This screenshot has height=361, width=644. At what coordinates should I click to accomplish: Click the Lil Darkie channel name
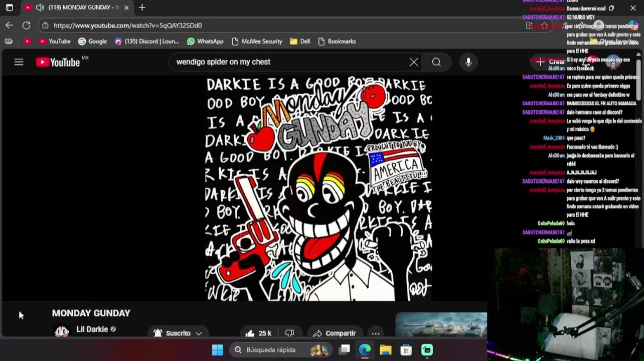92,329
